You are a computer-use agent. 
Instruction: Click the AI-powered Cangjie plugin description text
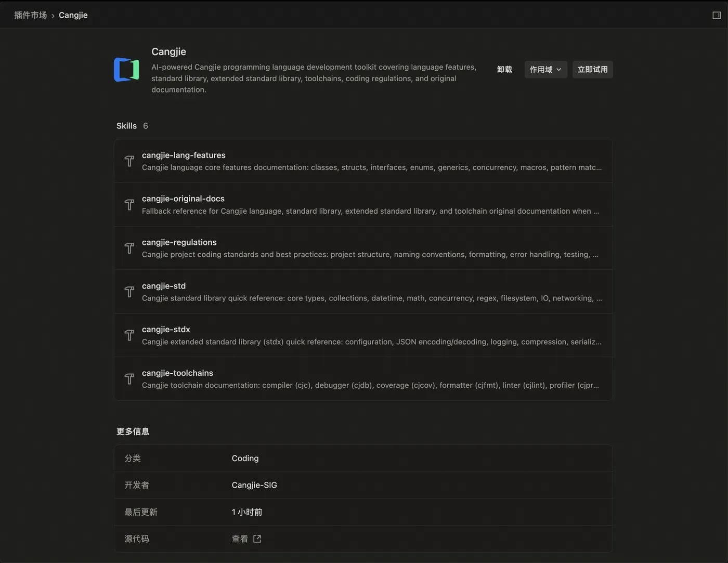[314, 78]
